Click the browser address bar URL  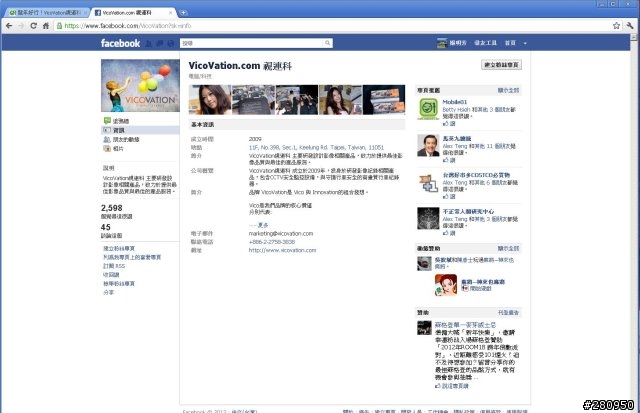click(x=128, y=26)
